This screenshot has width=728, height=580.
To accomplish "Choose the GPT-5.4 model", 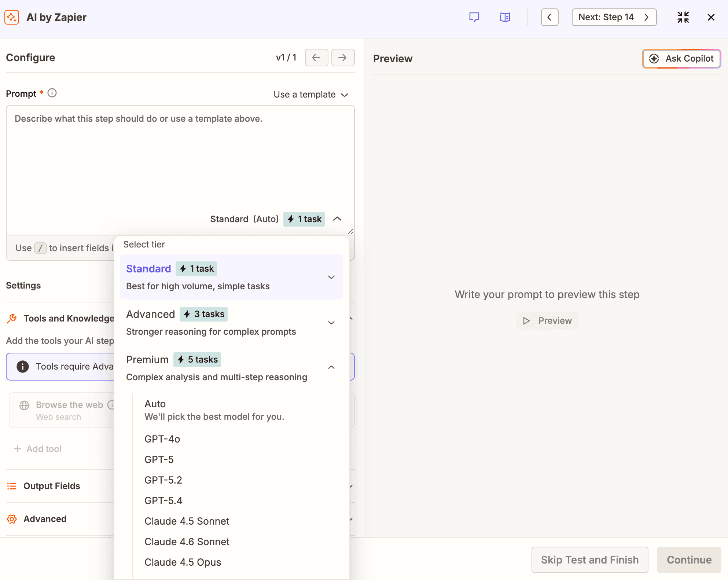I will 163,501.
